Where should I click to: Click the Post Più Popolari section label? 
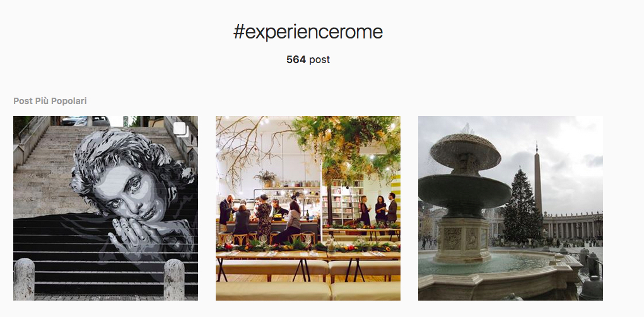(x=50, y=101)
